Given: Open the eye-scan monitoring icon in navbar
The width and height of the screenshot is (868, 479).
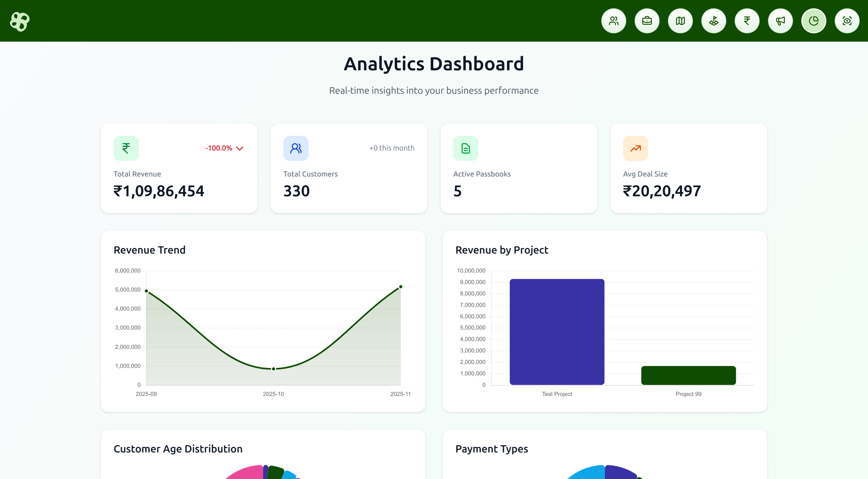Looking at the screenshot, I should click(847, 21).
